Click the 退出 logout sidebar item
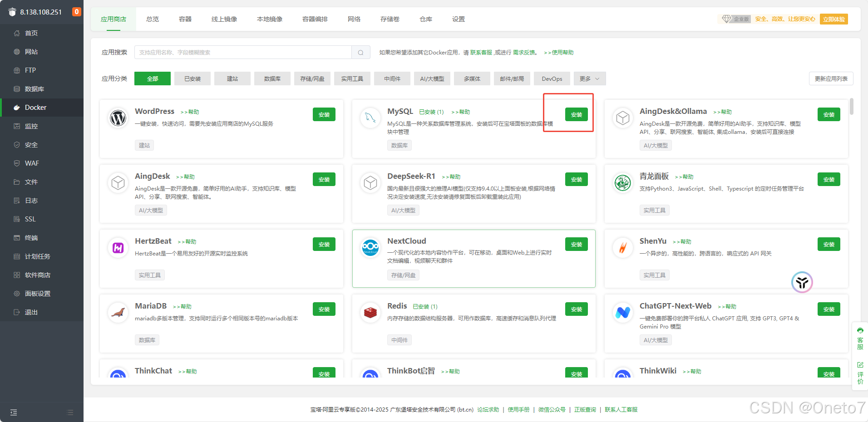This screenshot has width=868, height=422. pyautogui.click(x=42, y=312)
